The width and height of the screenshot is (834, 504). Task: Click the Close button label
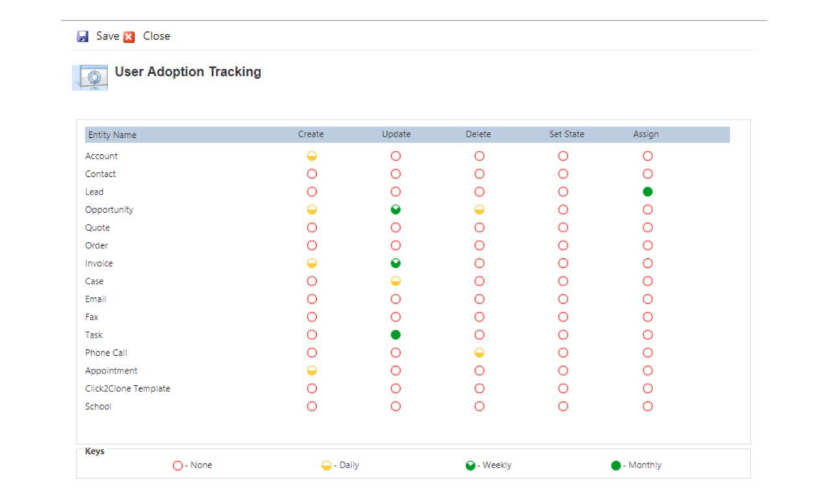pos(157,36)
